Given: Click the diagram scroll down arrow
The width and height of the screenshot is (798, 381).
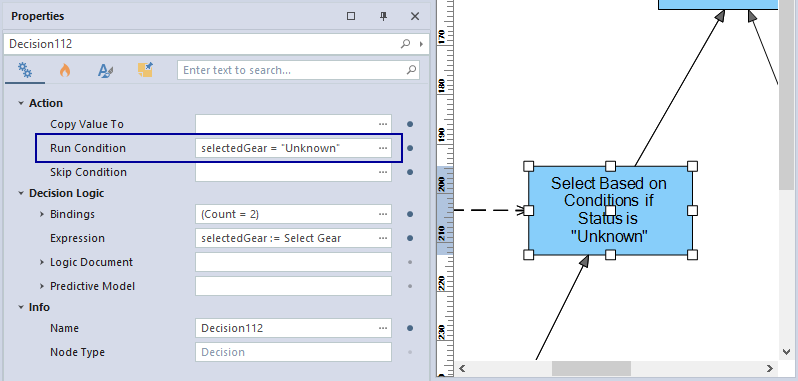Looking at the screenshot, I should click(x=785, y=352).
